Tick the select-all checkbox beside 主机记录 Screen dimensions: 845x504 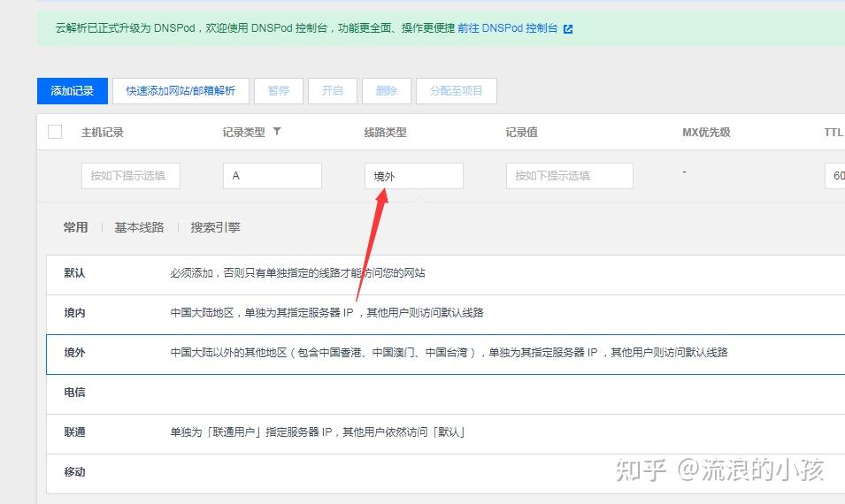(x=55, y=132)
